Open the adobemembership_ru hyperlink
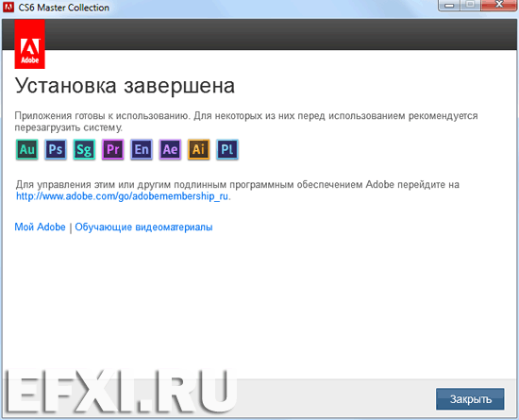 coord(123,196)
